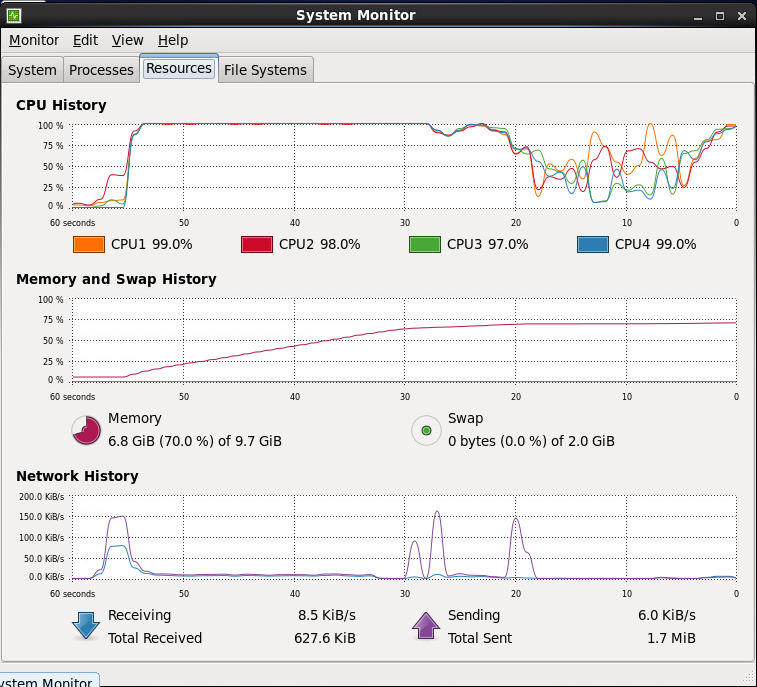Click the Memory and Swap History graph
The width and height of the screenshot is (757, 687).
click(x=404, y=340)
